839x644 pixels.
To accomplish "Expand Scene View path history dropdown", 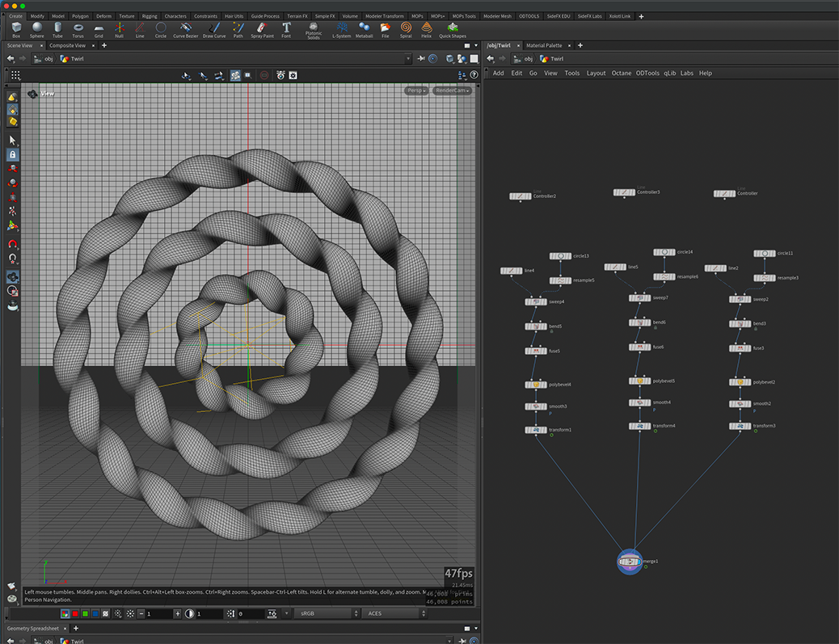I will (x=408, y=59).
